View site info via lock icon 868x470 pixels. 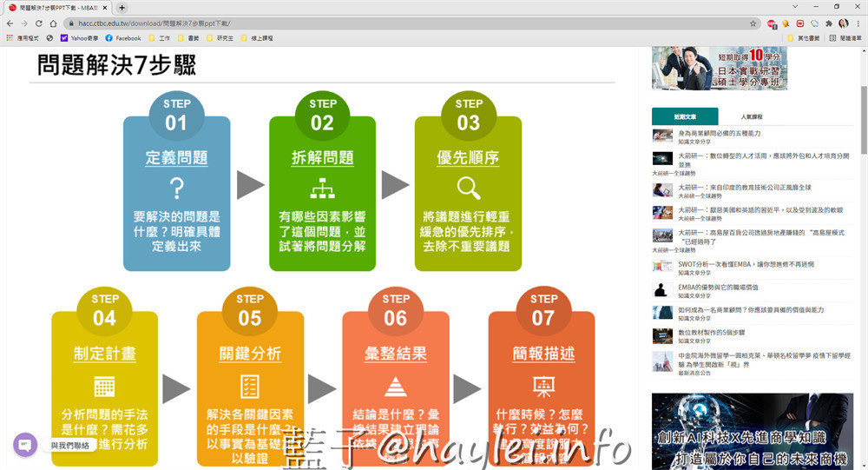point(71,23)
